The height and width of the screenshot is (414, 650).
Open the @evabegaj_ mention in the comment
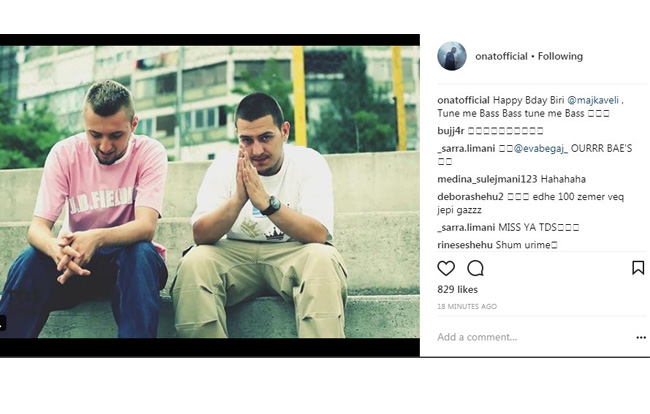coord(541,149)
